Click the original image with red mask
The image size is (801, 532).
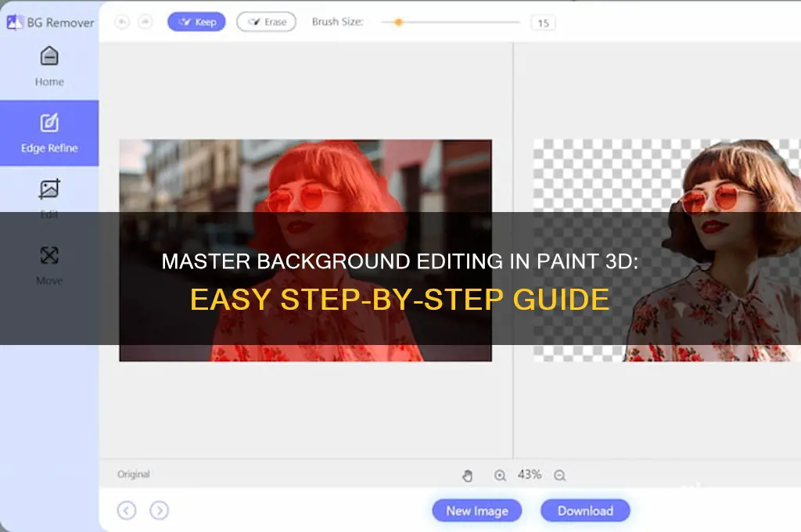(306, 250)
